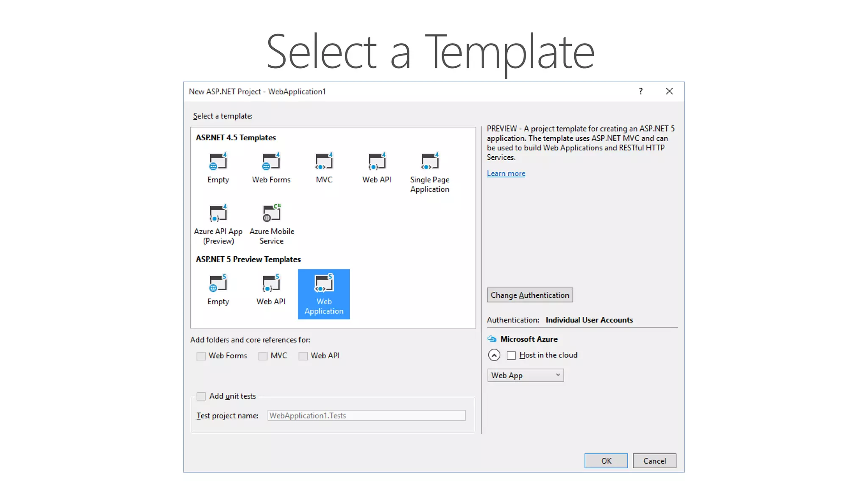The width and height of the screenshot is (868, 488).
Task: Tick the MVC core references checkbox
Action: click(263, 356)
